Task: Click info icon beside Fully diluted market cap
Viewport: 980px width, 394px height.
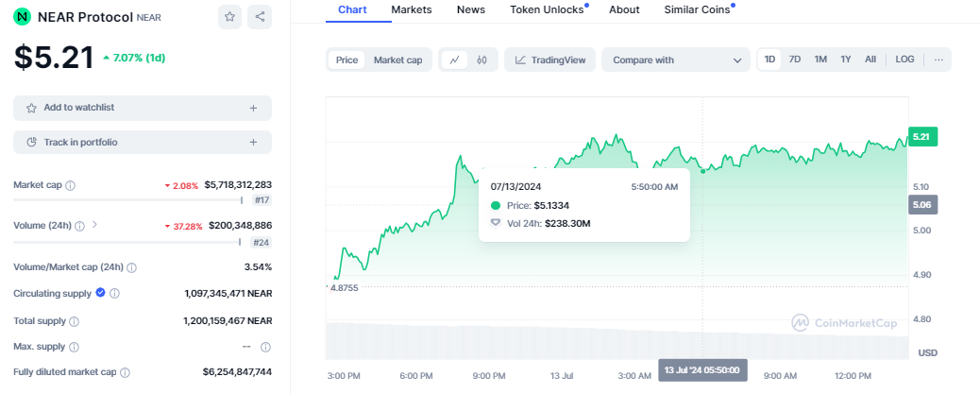Action: 125,372
